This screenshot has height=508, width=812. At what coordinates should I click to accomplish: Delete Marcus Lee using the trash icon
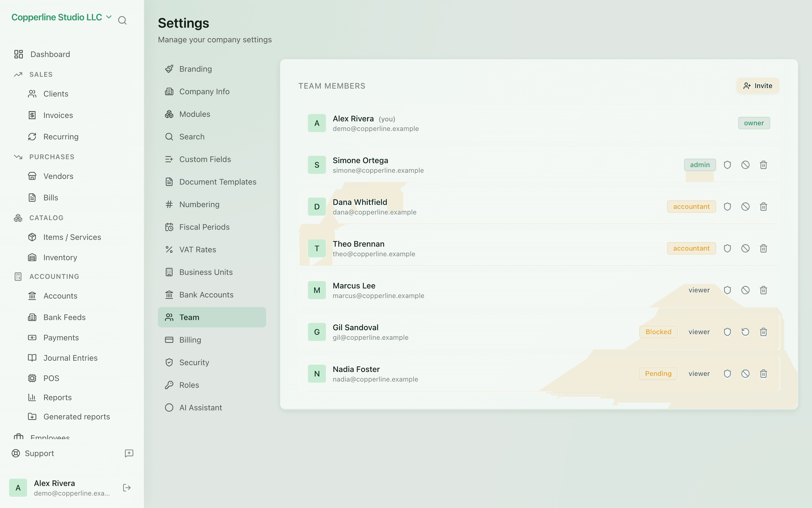pos(763,290)
